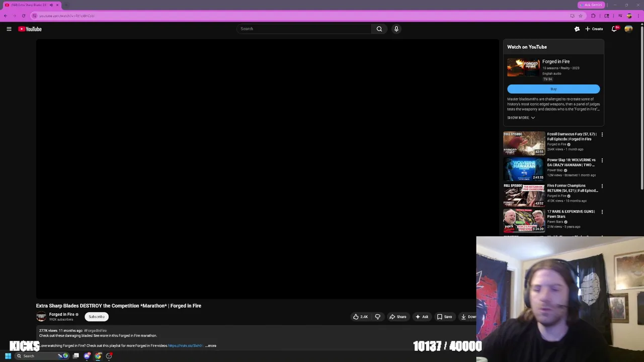The image size is (644, 362).
Task: Click the #ForgedInFire hashtag
Action: [x=95, y=331]
